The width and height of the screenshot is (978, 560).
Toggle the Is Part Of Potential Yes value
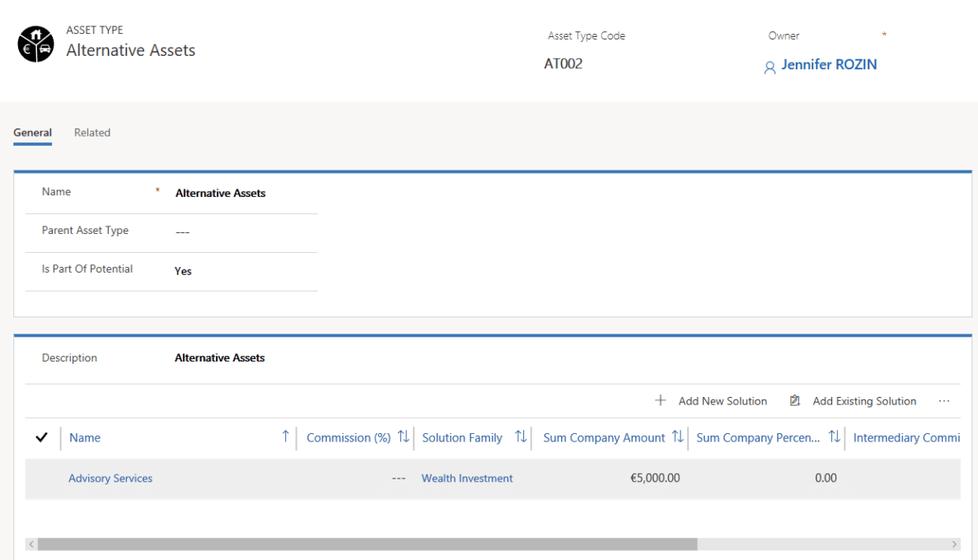tap(183, 271)
